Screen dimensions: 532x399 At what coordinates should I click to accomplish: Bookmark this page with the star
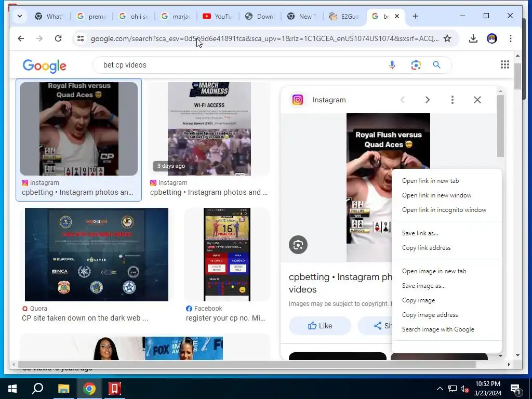click(447, 38)
